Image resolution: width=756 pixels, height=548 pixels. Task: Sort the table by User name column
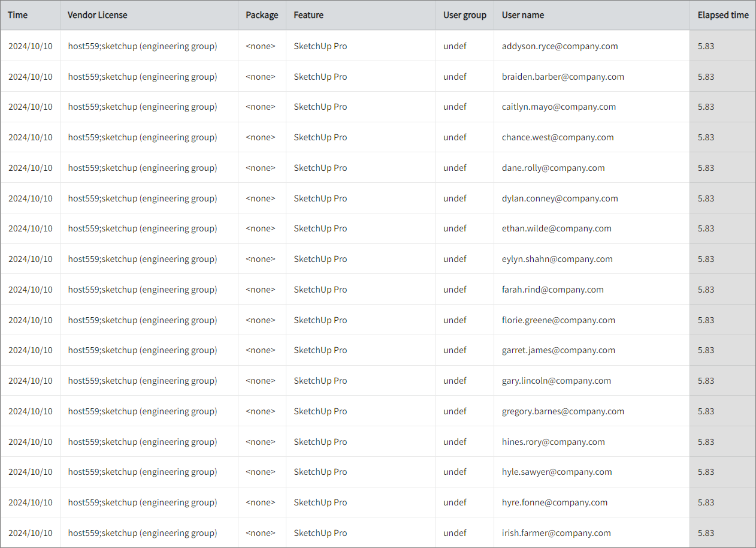click(x=522, y=15)
